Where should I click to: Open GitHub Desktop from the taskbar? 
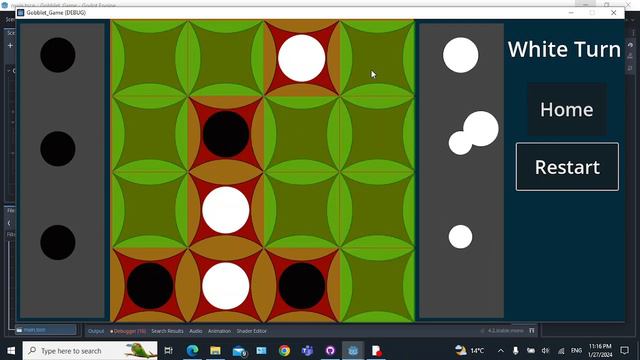tap(330, 351)
